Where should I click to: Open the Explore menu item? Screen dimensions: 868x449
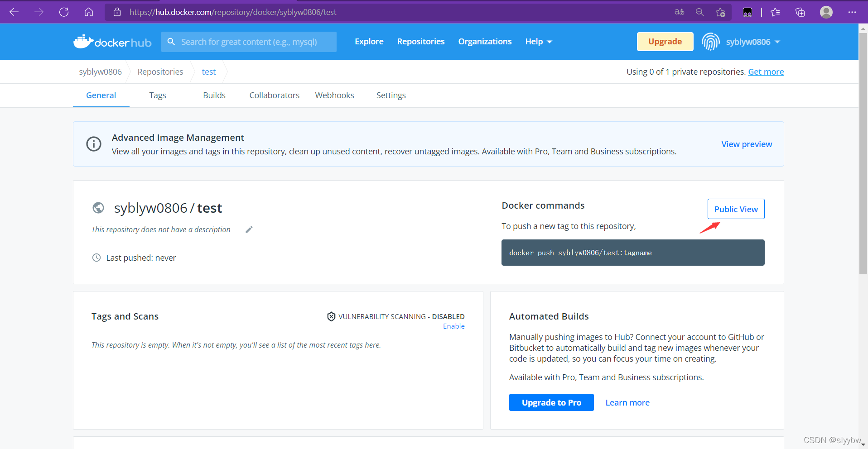tap(369, 42)
